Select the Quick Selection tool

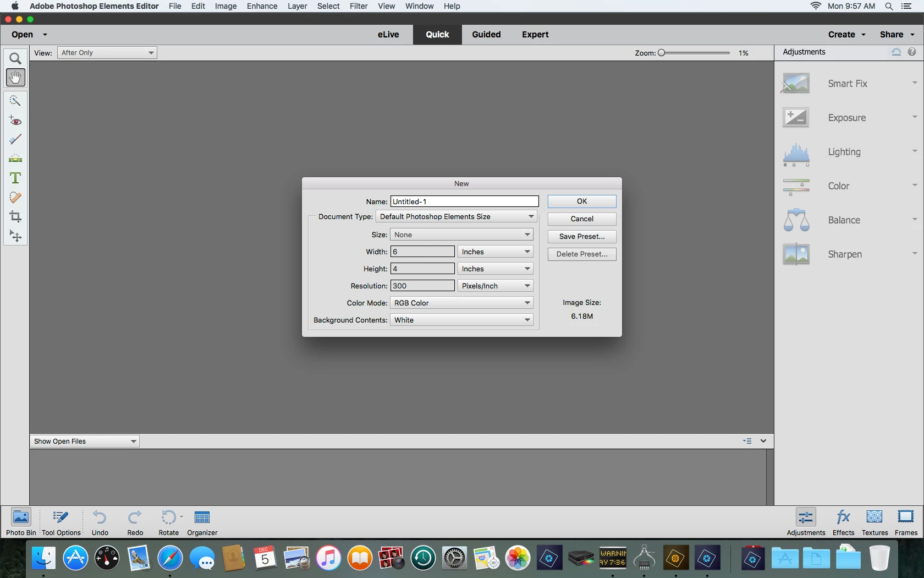pos(15,100)
